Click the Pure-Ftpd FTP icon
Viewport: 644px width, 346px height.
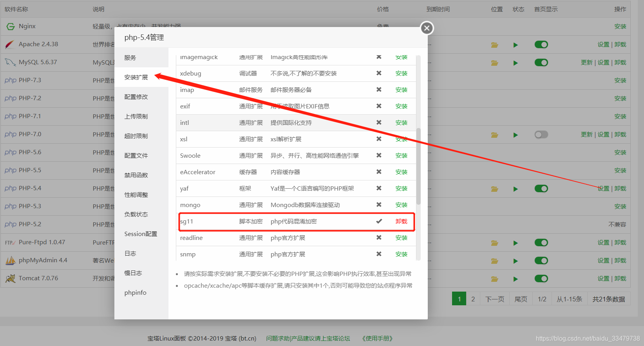(x=10, y=243)
